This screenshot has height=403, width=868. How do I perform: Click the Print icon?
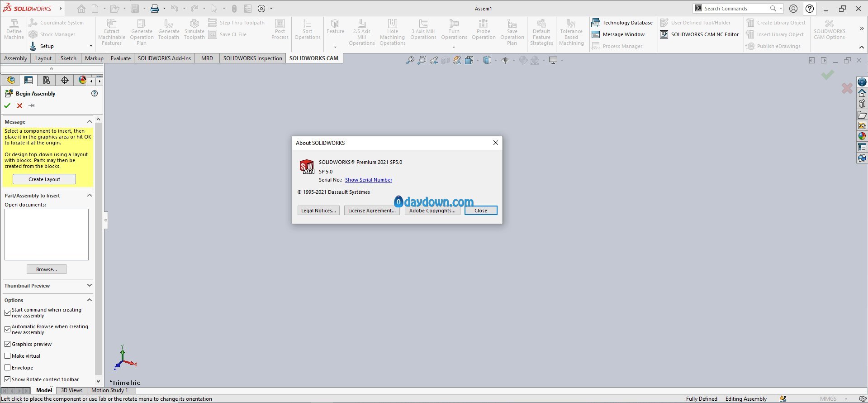coord(155,9)
